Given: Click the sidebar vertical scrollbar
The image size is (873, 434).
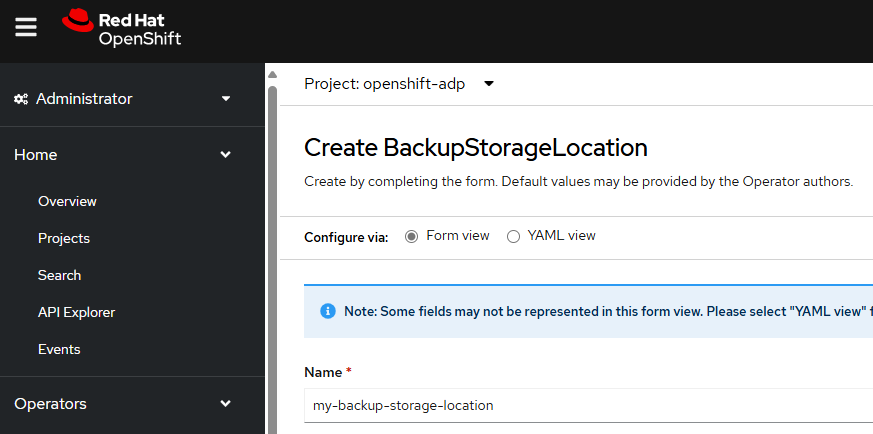Looking at the screenshot, I should click(x=272, y=259).
